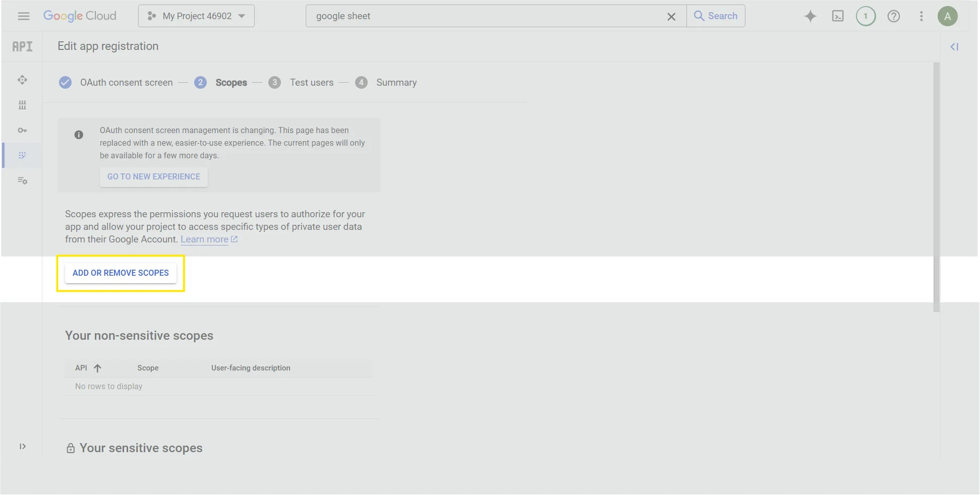This screenshot has height=495, width=980.
Task: Open the main navigation hamburger menu
Action: pos(23,16)
